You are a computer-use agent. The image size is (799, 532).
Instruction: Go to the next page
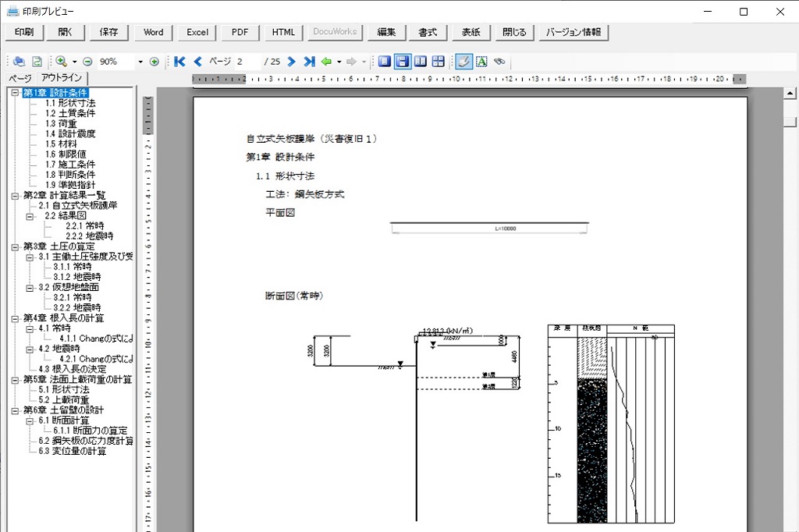tap(291, 62)
